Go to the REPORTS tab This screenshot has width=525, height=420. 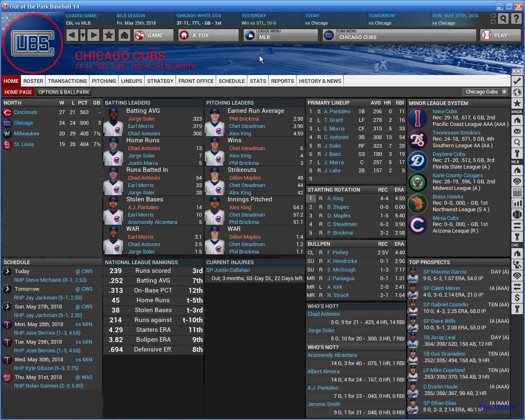pyautogui.click(x=283, y=81)
